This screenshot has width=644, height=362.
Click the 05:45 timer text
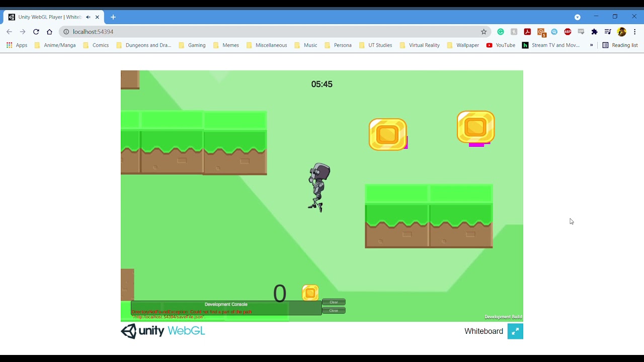tap(322, 84)
